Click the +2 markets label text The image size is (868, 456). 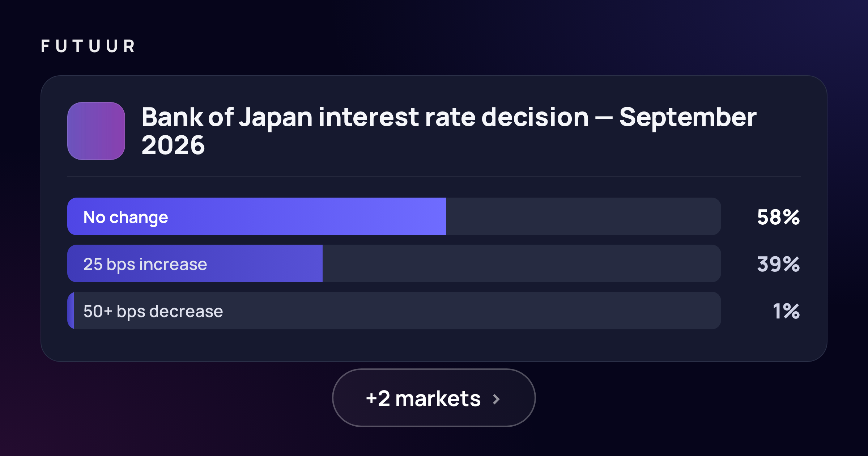[x=423, y=399]
